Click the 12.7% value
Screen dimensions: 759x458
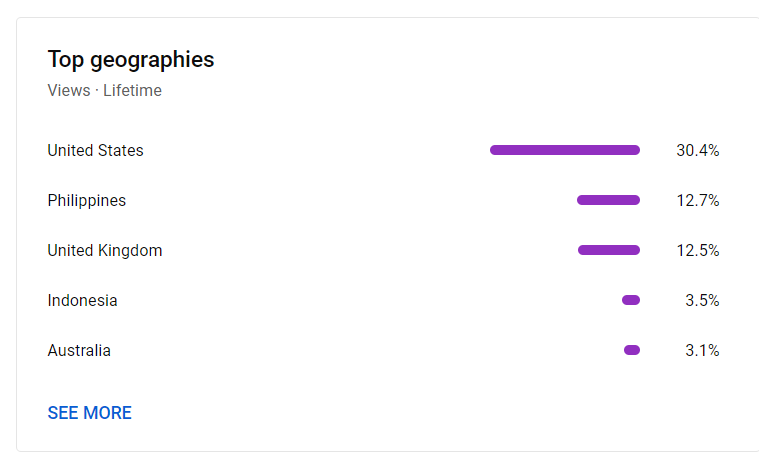click(698, 200)
